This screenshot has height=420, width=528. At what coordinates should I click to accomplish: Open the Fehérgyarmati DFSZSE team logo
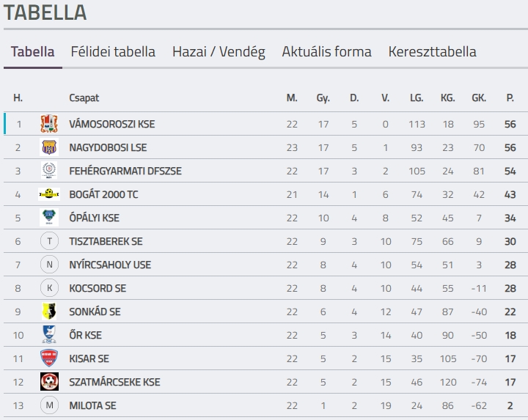point(49,171)
